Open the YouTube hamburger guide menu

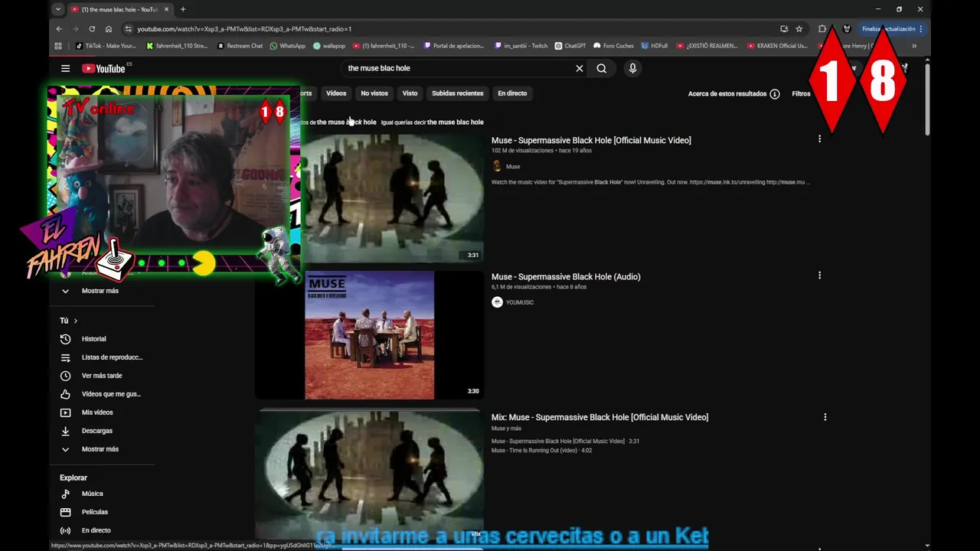coord(65,68)
